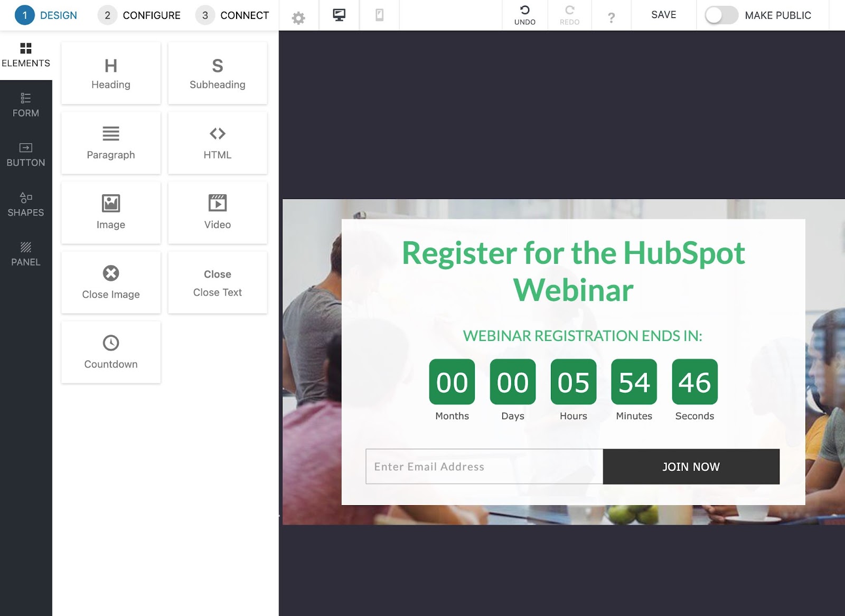
Task: Redo the last undone change
Action: coord(569,15)
